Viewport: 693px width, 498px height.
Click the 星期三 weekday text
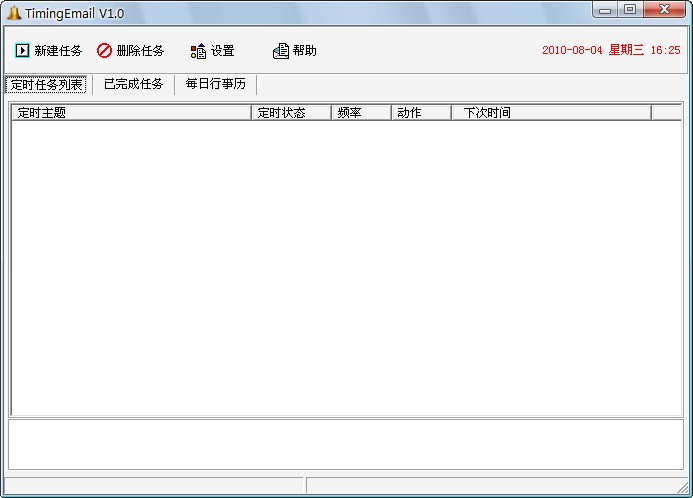coord(626,50)
